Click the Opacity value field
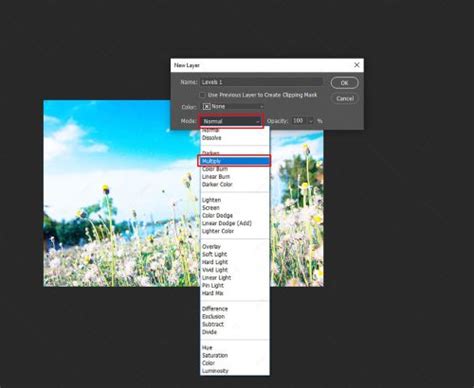Viewport: 474px width, 388px height. coord(299,121)
